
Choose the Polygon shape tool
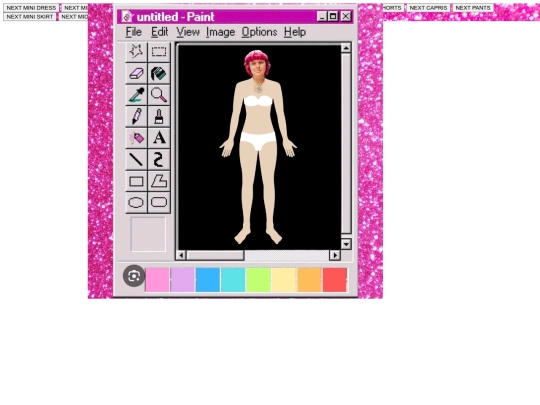(x=159, y=181)
